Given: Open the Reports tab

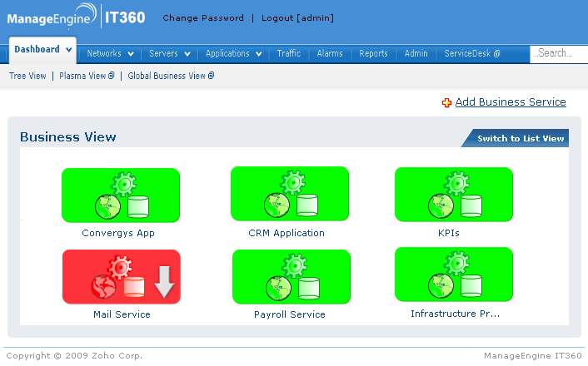Looking at the screenshot, I should pos(373,53).
